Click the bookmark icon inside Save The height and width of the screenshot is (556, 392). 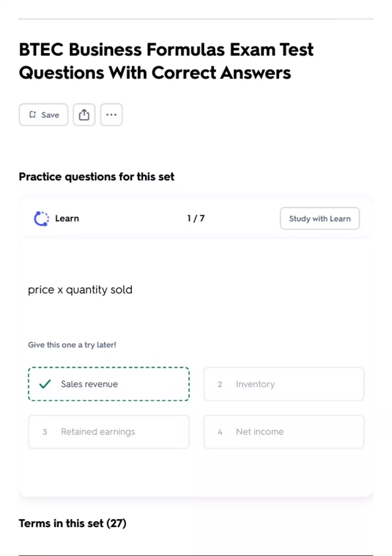(x=33, y=114)
